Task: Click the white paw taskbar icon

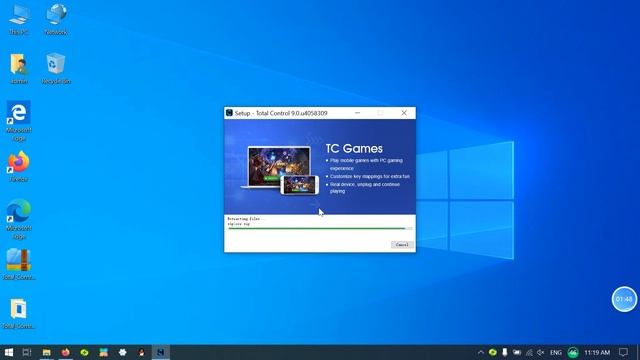Action: 122,352
